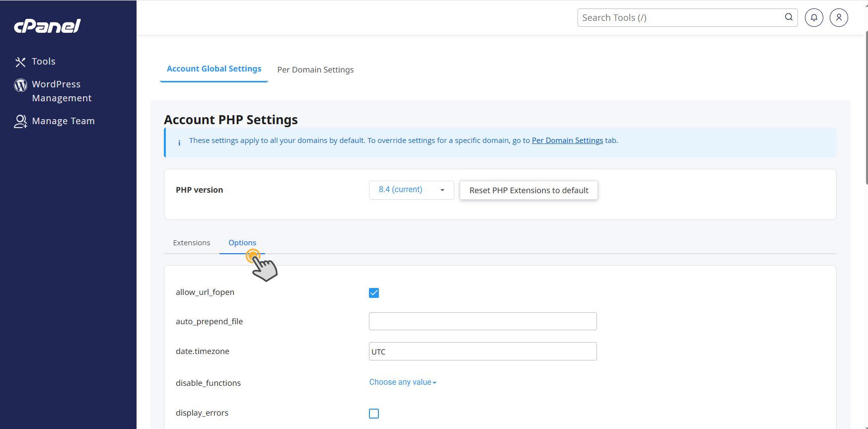Image resolution: width=868 pixels, height=429 pixels.
Task: Click the cPanel logo
Action: [47, 26]
